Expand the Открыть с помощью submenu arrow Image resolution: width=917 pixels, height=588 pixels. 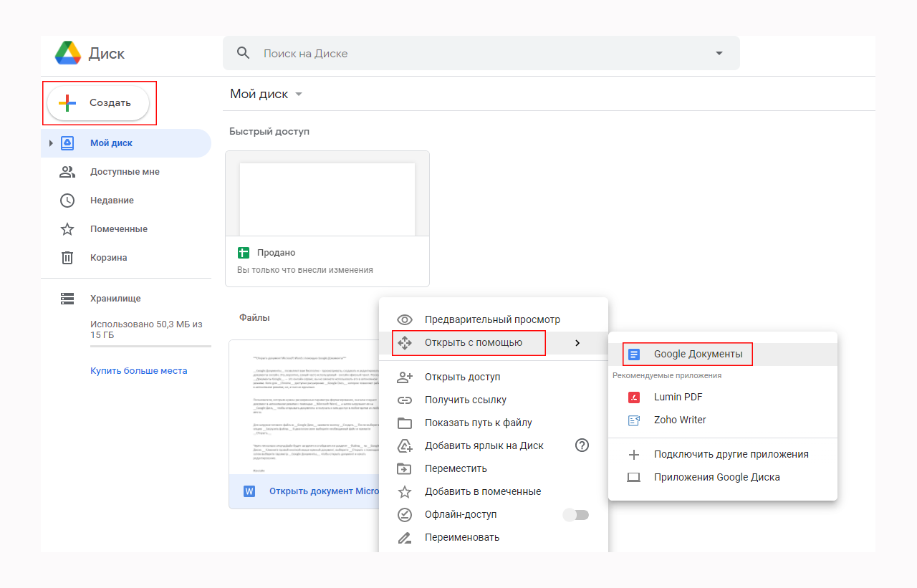[x=577, y=343]
